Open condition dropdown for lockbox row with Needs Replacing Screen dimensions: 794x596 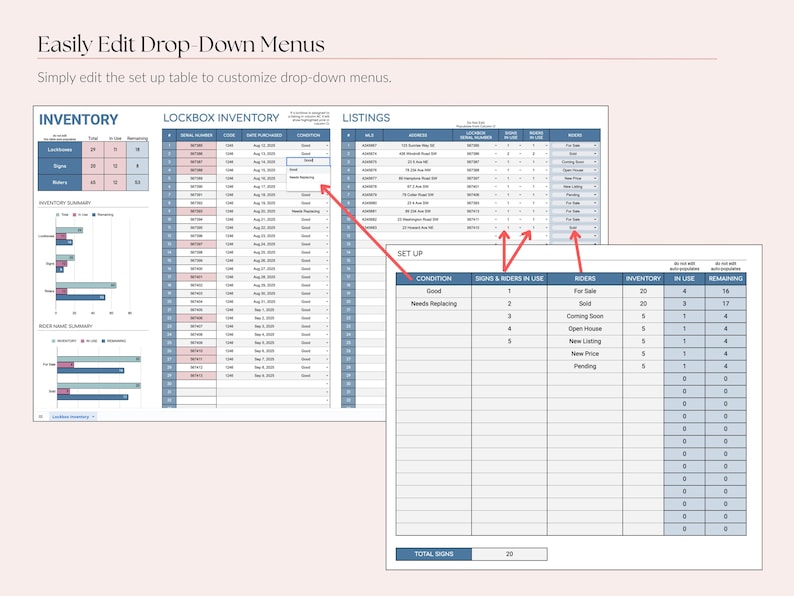[327, 211]
